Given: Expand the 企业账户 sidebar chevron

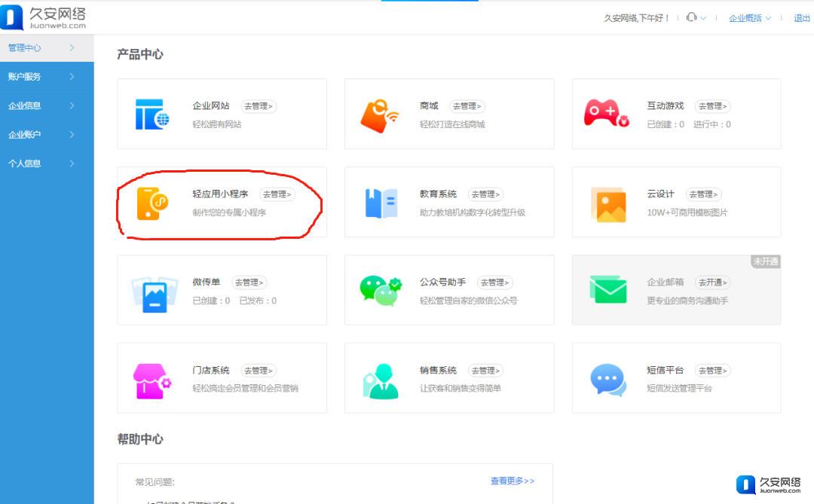Looking at the screenshot, I should pos(72,135).
